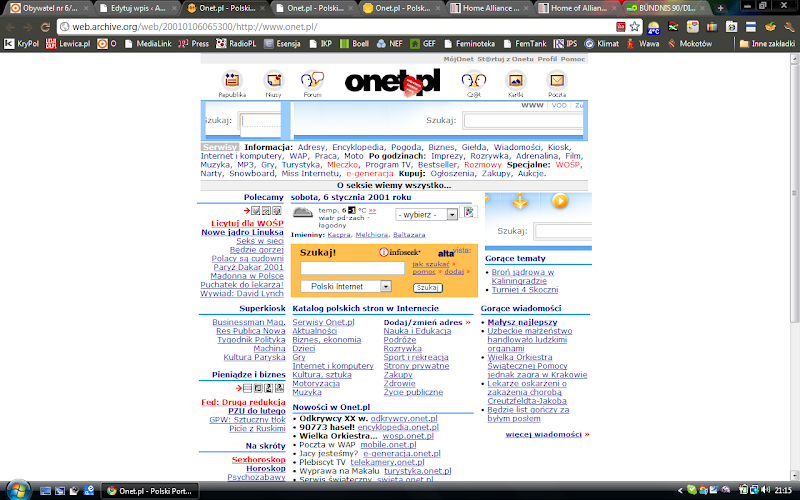The image size is (800, 500).
Task: Switch to the Obywatel nr 6 tab
Action: click(x=50, y=8)
